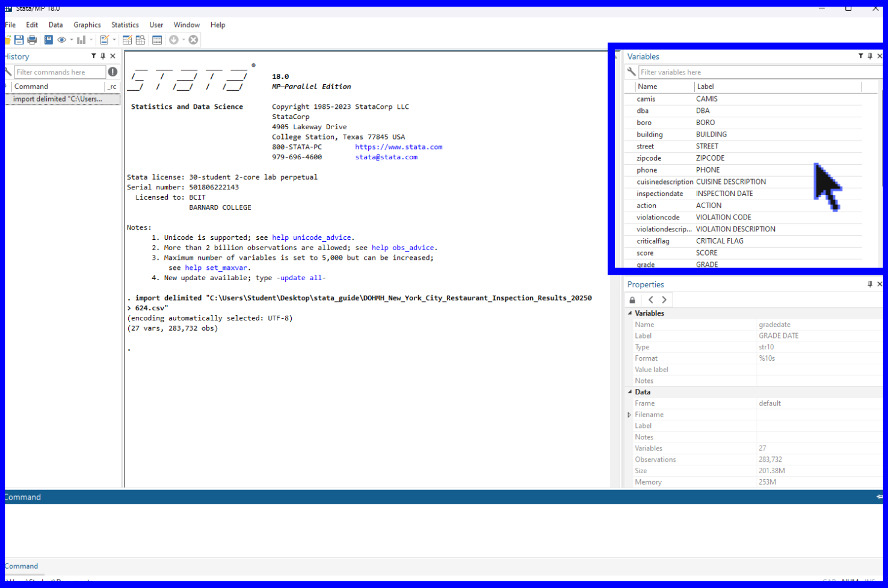
Task: Open dropdown arrow beside Viewer icon
Action: click(72, 40)
